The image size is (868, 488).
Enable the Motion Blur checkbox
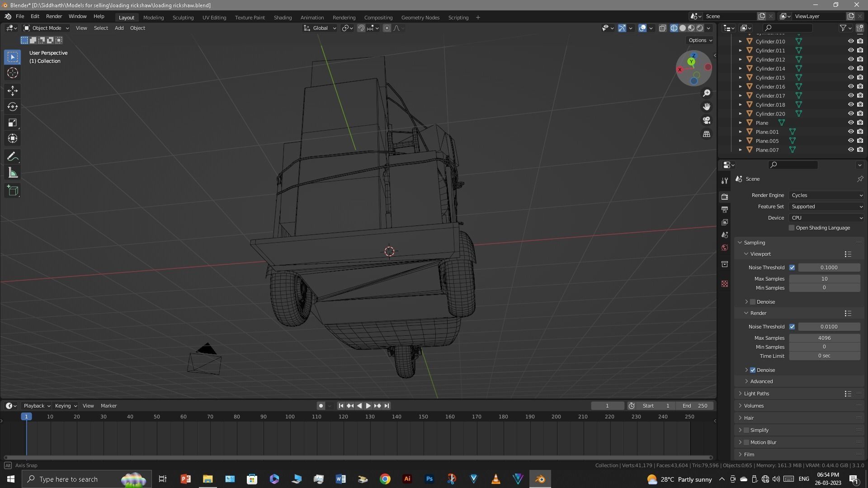point(746,442)
